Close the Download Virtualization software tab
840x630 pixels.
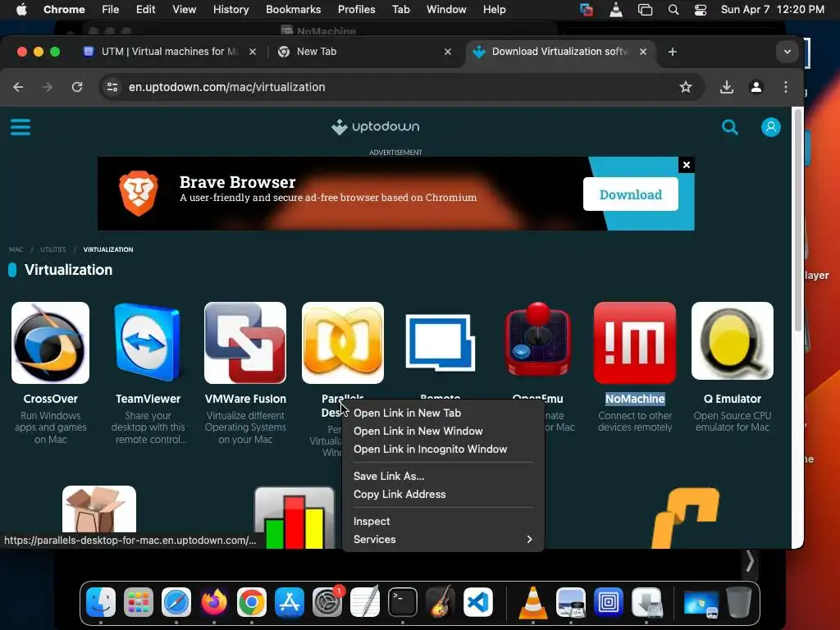[643, 52]
